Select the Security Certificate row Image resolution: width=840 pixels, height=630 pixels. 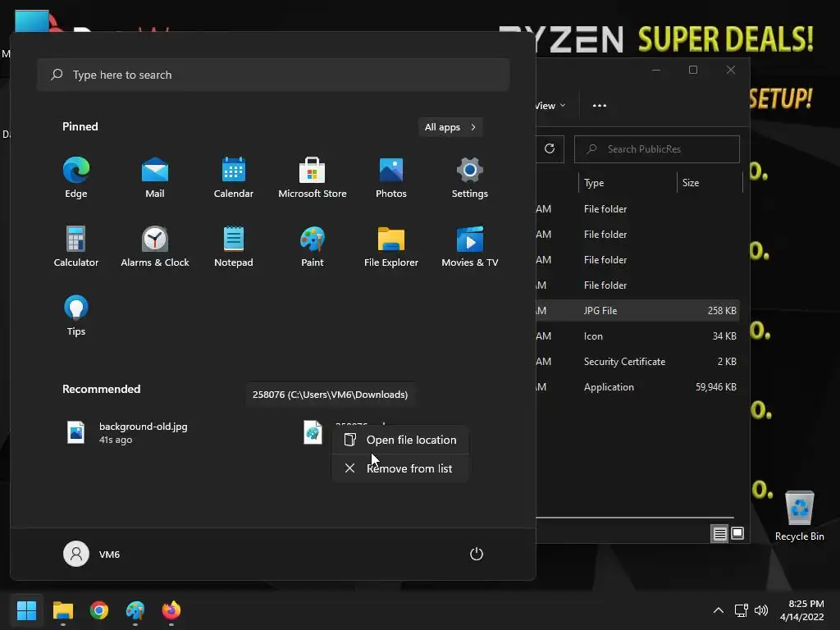(x=637, y=362)
